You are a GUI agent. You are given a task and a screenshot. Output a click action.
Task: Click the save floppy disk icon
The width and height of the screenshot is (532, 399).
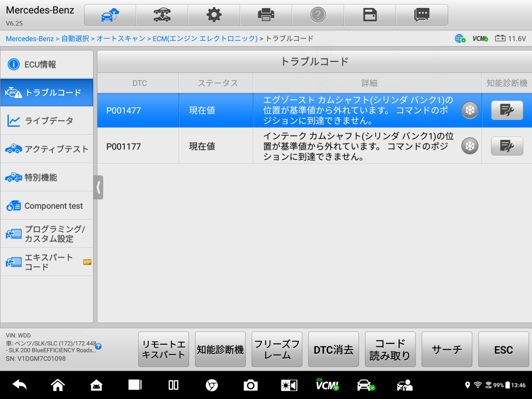[370, 15]
